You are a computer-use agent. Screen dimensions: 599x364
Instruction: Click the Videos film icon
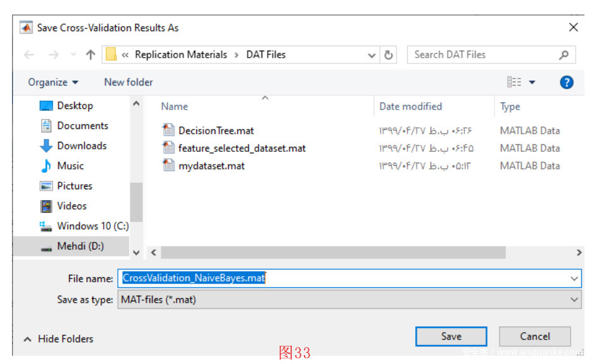[46, 206]
